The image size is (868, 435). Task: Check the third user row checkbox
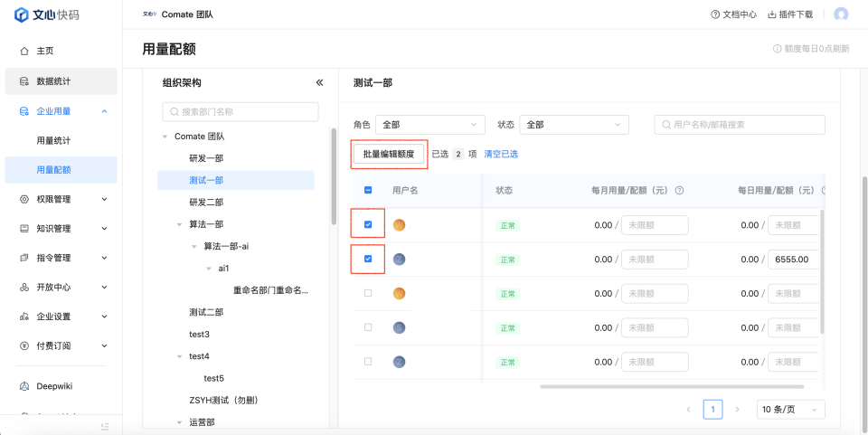[368, 293]
